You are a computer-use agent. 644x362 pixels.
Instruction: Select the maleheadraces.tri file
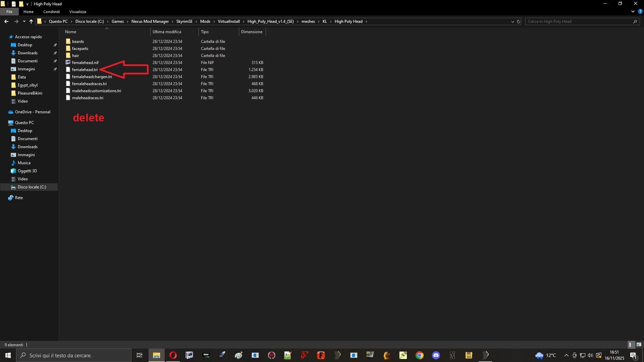click(87, 98)
